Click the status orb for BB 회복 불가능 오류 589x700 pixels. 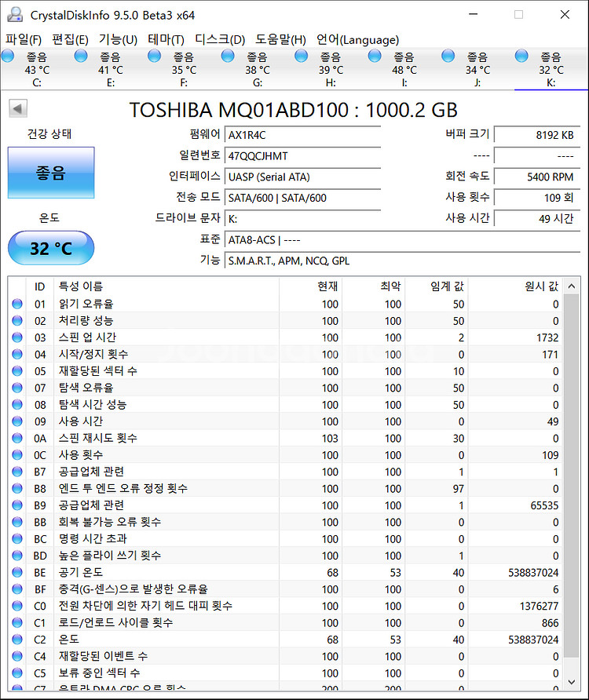(17, 522)
